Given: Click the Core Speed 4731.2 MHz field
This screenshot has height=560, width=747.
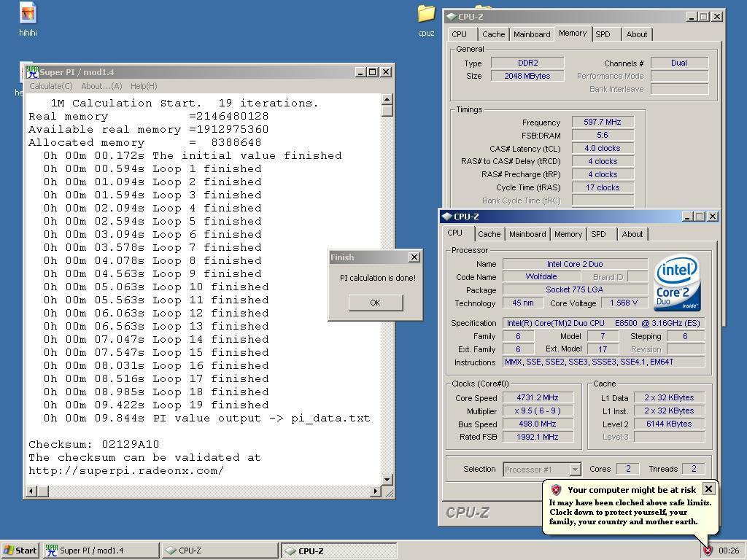Looking at the screenshot, I should tap(538, 397).
